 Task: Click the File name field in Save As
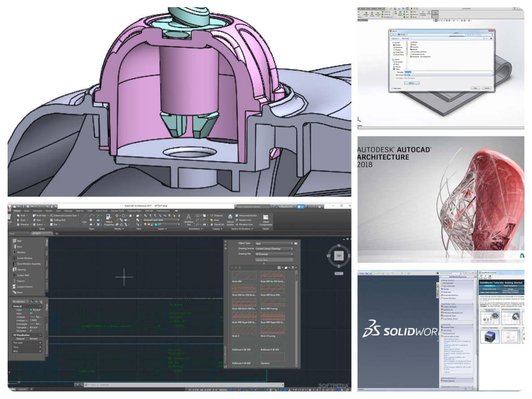[x=448, y=72]
